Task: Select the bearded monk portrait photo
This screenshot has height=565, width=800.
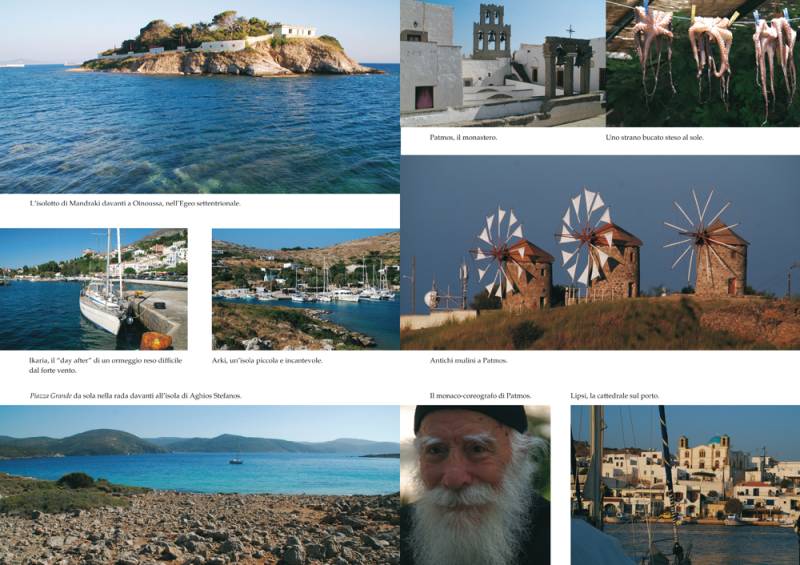Action: pyautogui.click(x=475, y=485)
